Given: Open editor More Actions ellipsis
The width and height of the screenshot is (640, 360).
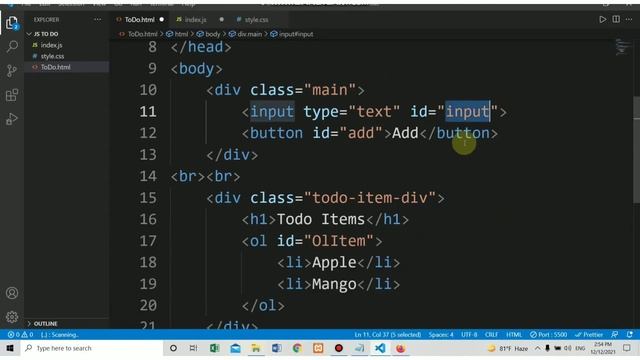Looking at the screenshot, I should [x=629, y=19].
